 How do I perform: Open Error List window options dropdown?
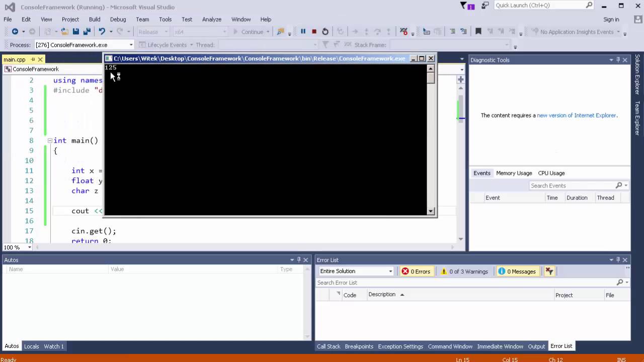[611, 260]
